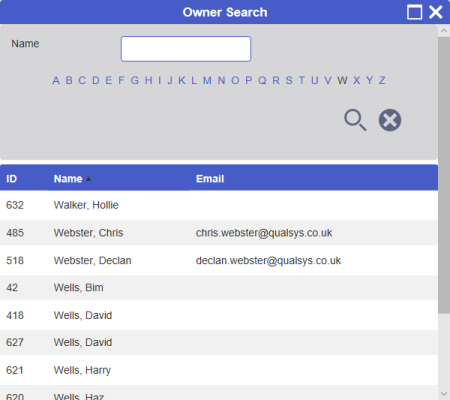Filter owners by letter N
The image size is (450, 400).
point(221,80)
